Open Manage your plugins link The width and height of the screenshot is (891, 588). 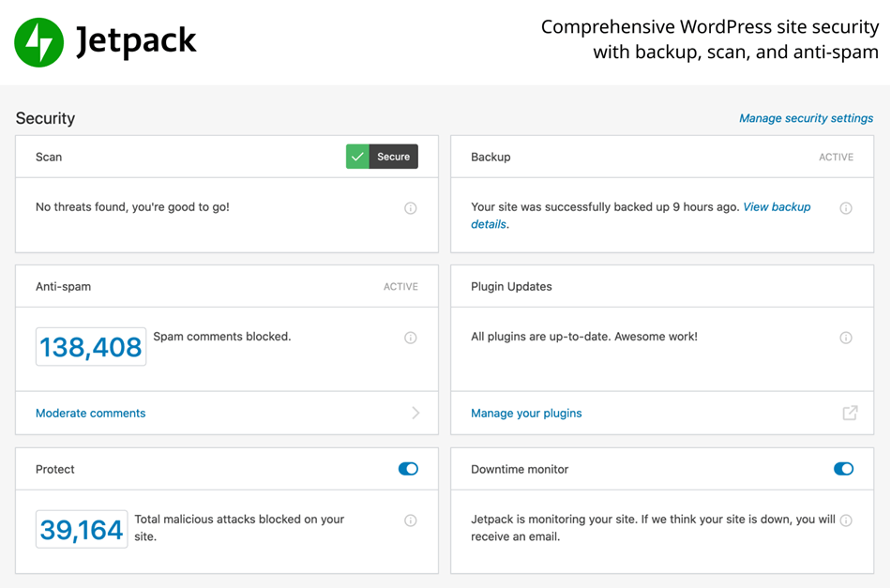pyautogui.click(x=526, y=413)
